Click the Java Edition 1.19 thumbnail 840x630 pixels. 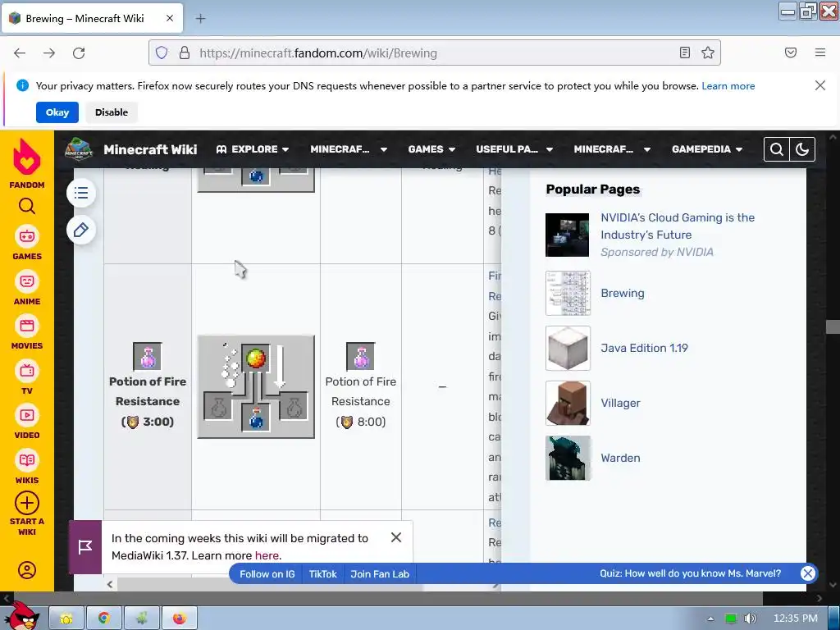click(568, 348)
